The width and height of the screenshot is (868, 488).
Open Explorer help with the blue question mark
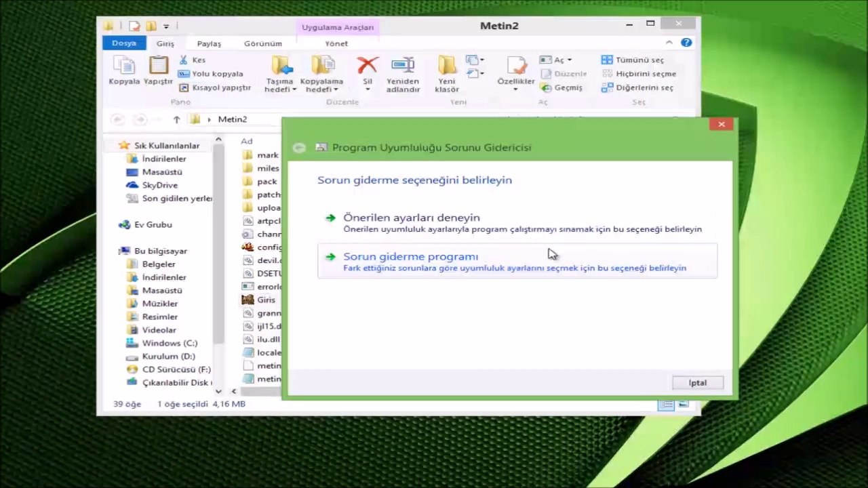(686, 43)
